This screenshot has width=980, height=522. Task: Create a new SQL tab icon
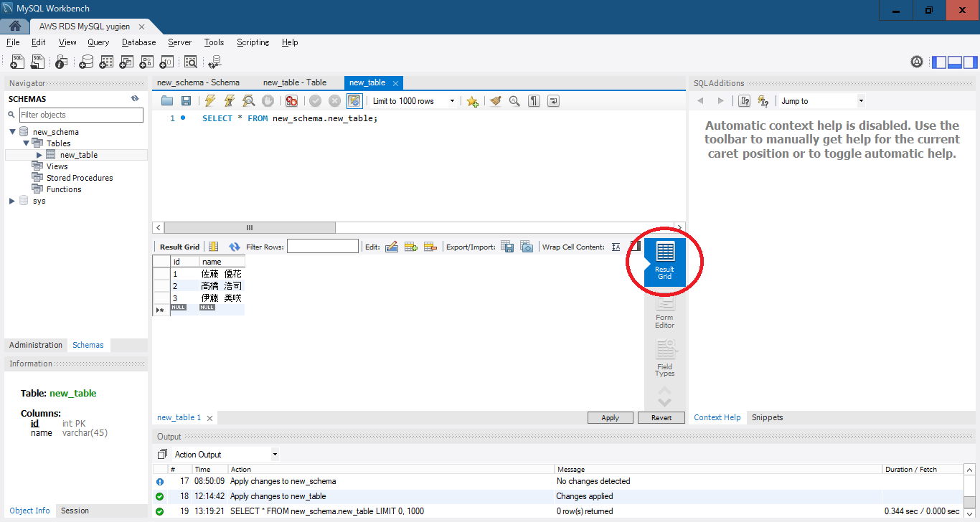pos(17,62)
